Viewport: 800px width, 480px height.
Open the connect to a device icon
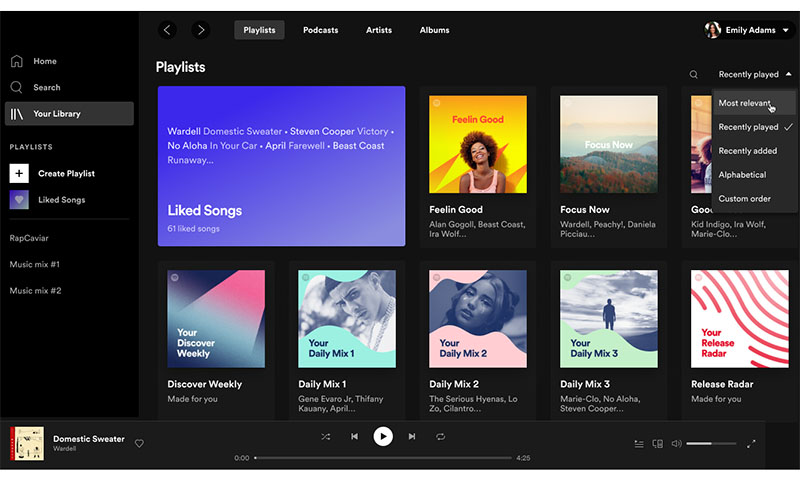pyautogui.click(x=658, y=444)
